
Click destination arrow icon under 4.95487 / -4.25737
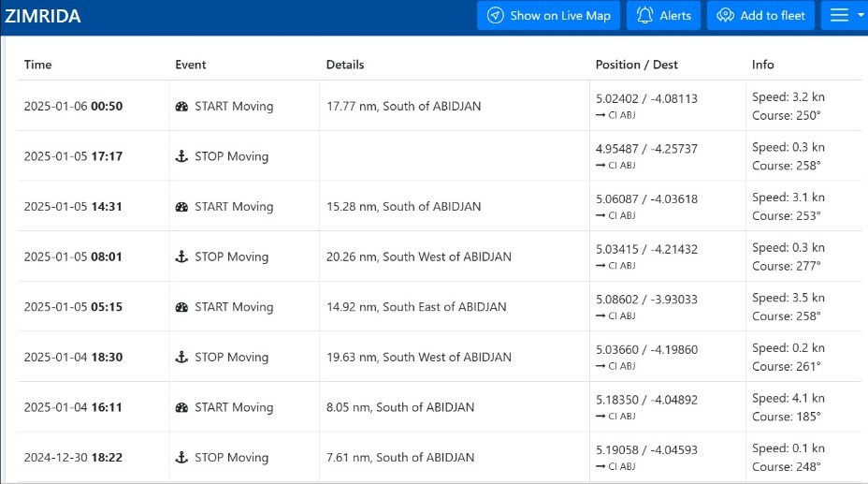(600, 165)
